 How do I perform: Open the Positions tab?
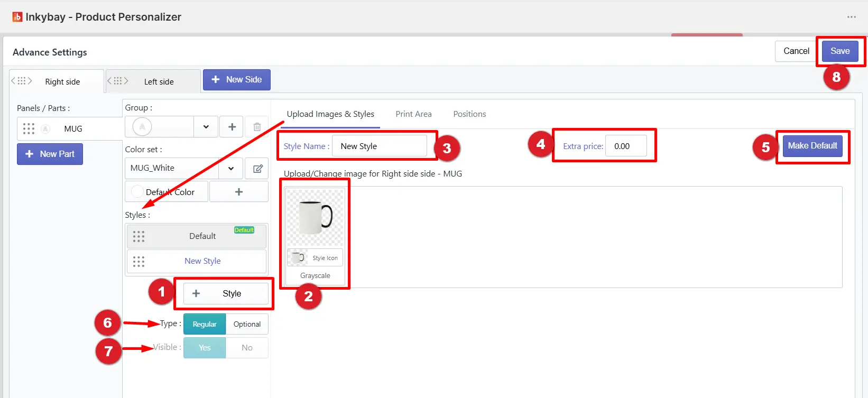[x=469, y=114]
